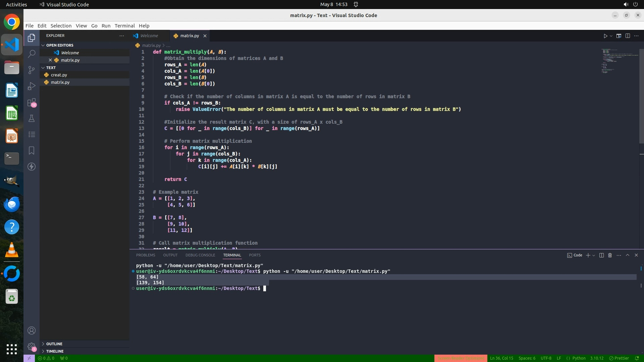Click the Run Python File play button
Screen dimensions: 644x362
pos(605,36)
